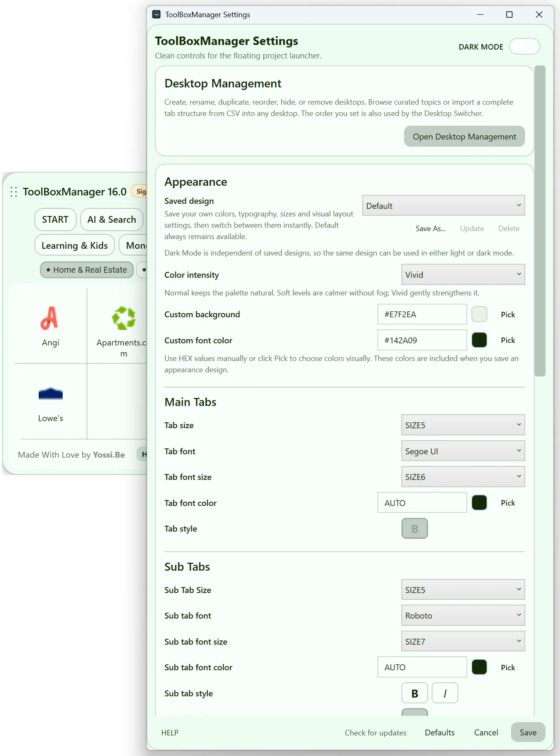Click the ToolBoxManager app icon in title bar
Screen dimensions: 560x756
click(156, 14)
